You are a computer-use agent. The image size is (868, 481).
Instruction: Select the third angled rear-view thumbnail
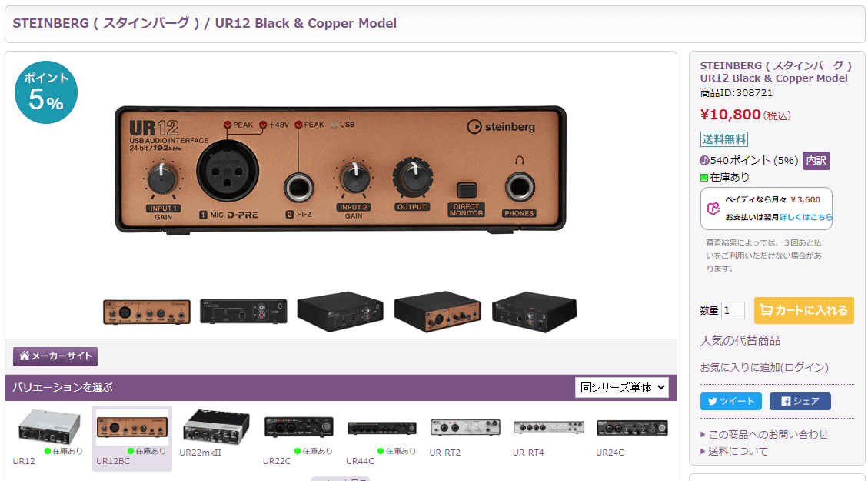pos(341,312)
